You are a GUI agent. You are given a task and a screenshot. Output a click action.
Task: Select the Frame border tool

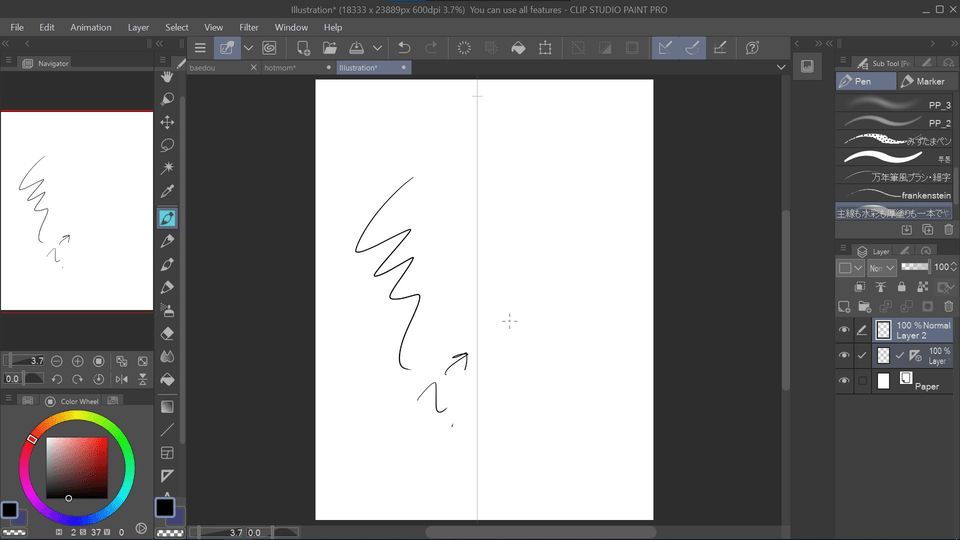(167, 453)
